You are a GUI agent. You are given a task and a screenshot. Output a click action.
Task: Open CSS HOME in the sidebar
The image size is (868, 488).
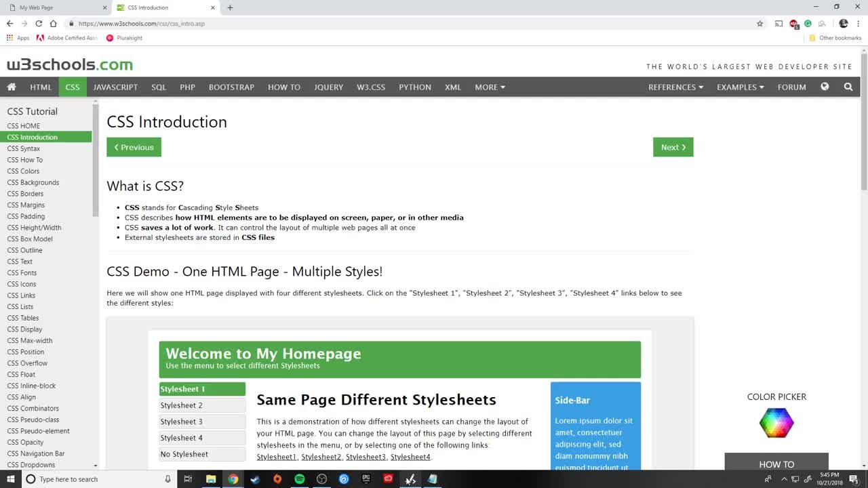(x=24, y=125)
